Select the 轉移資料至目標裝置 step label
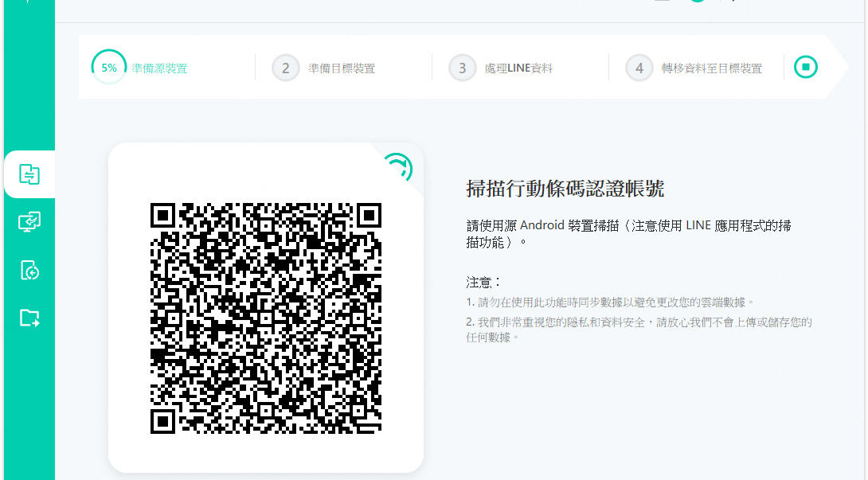This screenshot has height=480, width=868. [711, 68]
